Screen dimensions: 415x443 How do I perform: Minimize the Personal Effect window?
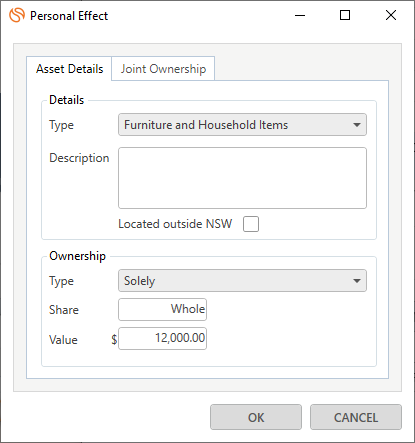(x=300, y=15)
